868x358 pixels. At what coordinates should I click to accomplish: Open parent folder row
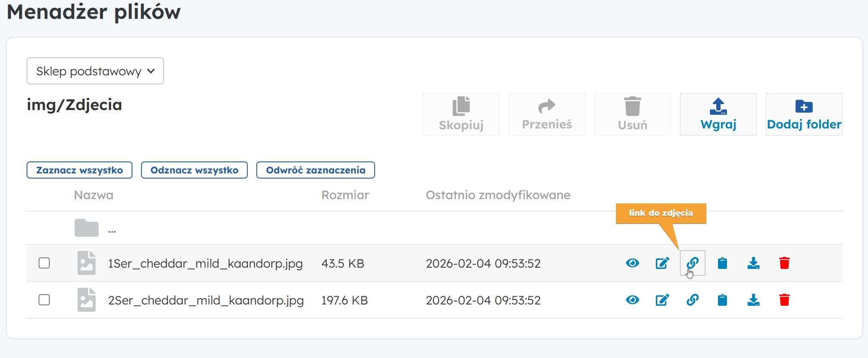pos(87,228)
